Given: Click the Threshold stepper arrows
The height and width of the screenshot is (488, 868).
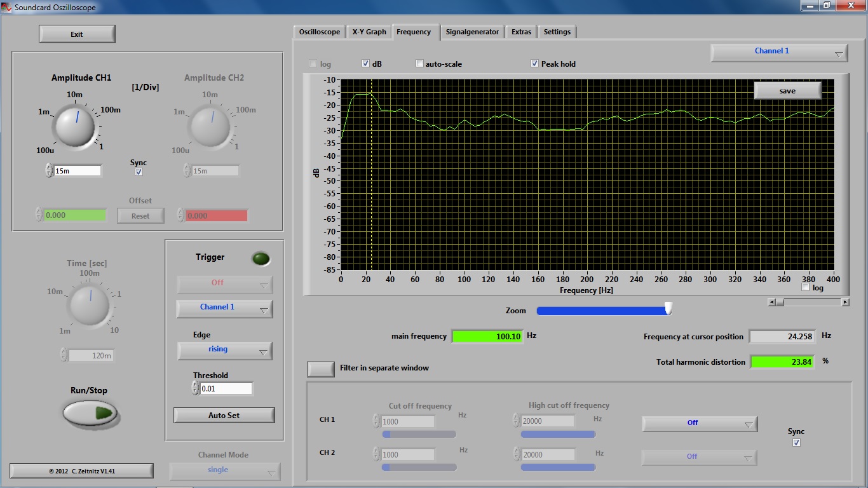Looking at the screenshot, I should coord(195,388).
